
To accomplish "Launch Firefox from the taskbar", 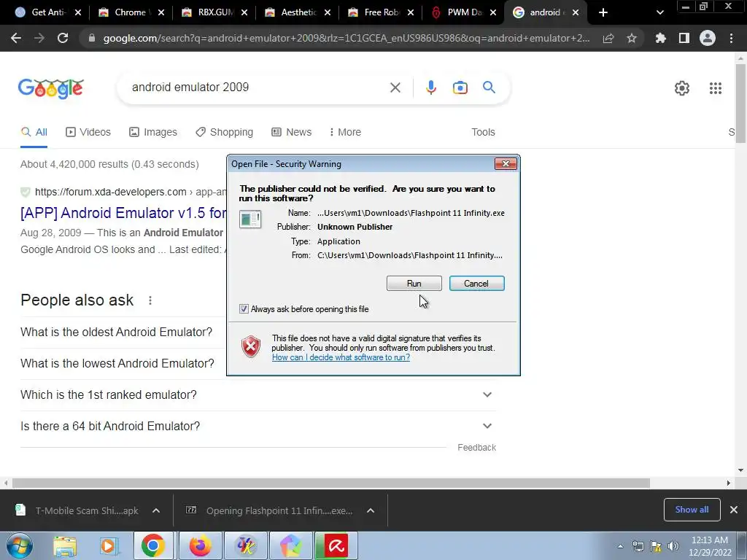I will [200, 545].
